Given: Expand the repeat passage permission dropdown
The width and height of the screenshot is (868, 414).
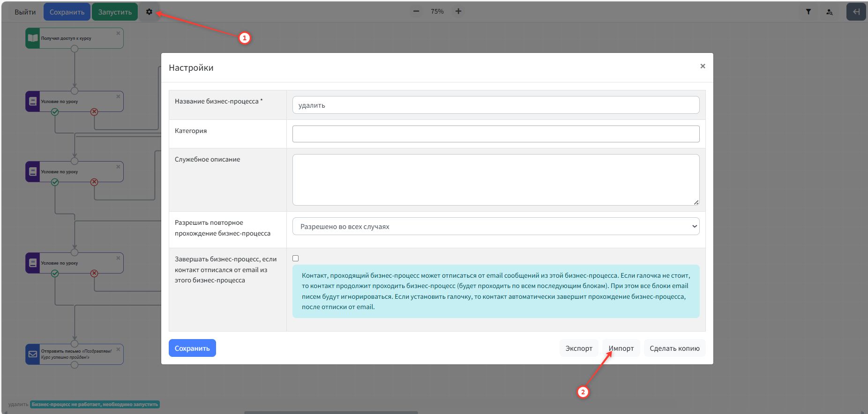Looking at the screenshot, I should tap(495, 226).
